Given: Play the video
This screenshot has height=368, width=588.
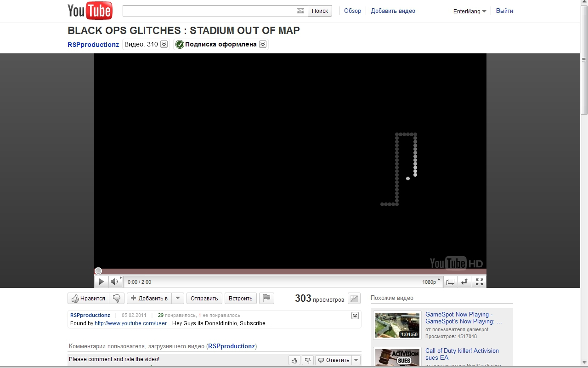Looking at the screenshot, I should coord(102,282).
